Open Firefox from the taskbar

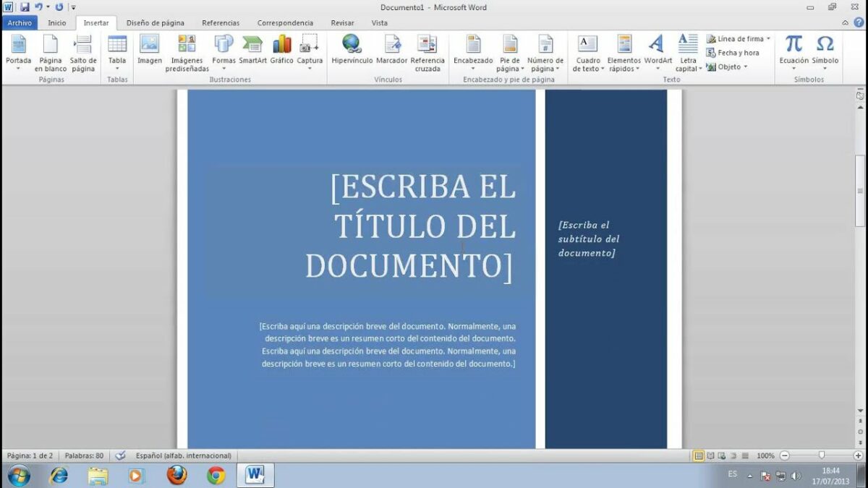tap(176, 475)
